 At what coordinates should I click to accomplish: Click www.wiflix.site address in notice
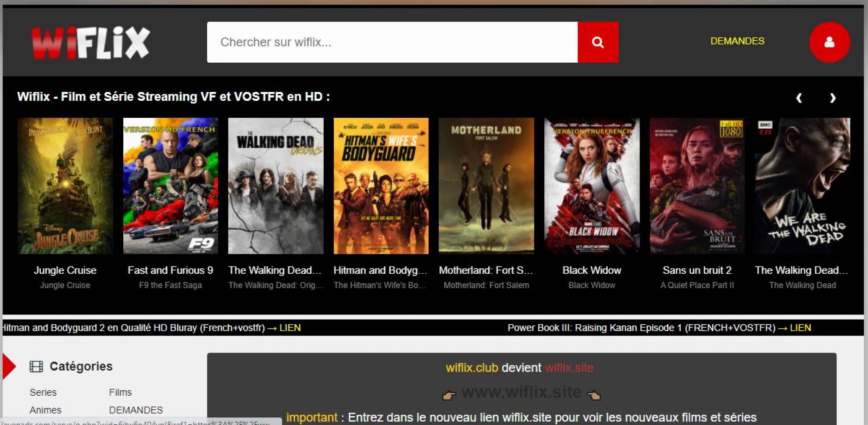point(521,392)
